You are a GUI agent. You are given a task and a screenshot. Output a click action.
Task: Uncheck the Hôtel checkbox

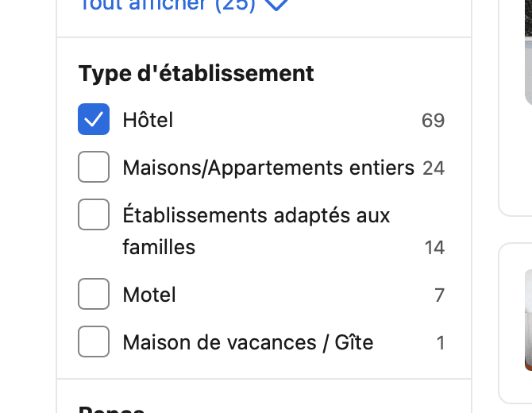[94, 119]
